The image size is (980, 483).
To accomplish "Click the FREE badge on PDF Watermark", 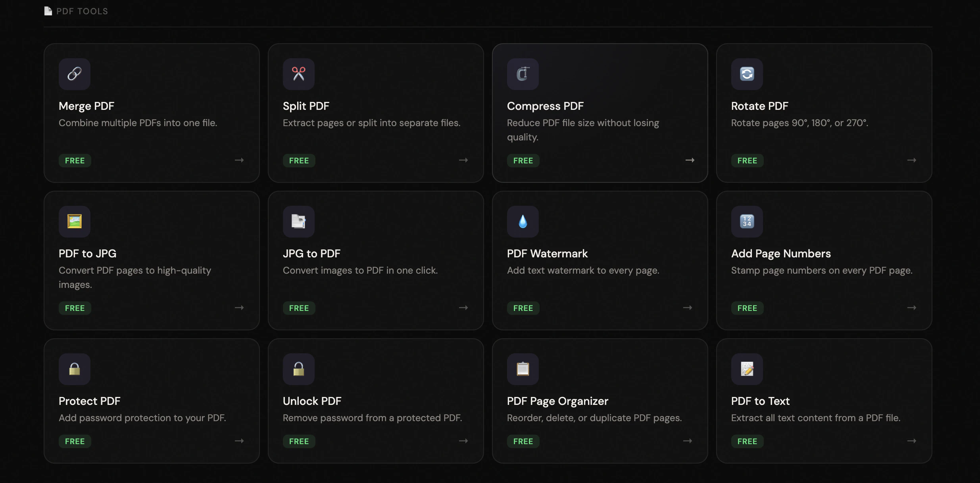I will [x=523, y=308].
